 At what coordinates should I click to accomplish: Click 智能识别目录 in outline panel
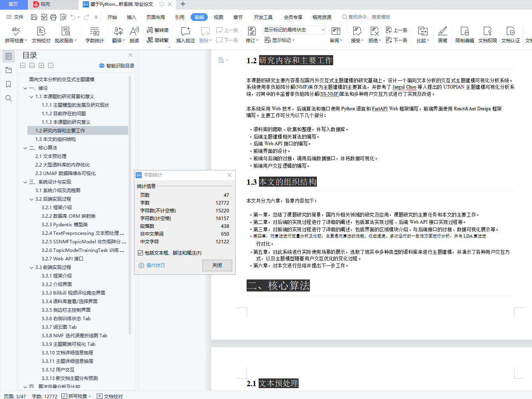pos(117,66)
